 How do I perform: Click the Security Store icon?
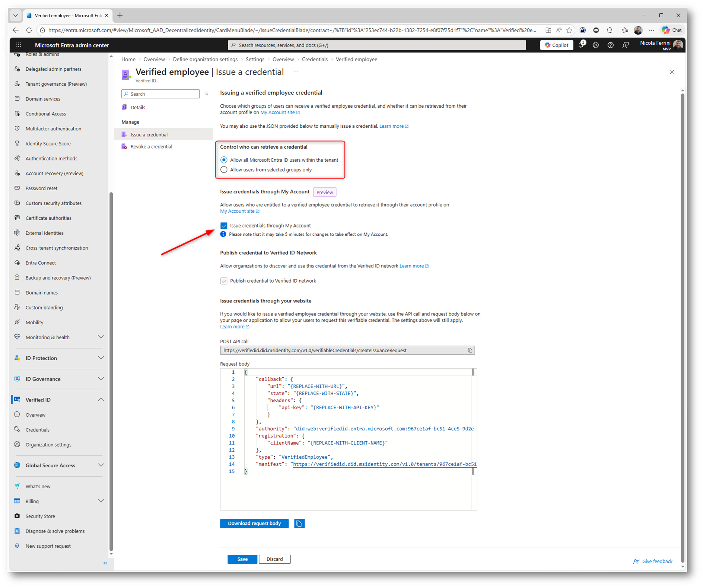[x=17, y=516]
